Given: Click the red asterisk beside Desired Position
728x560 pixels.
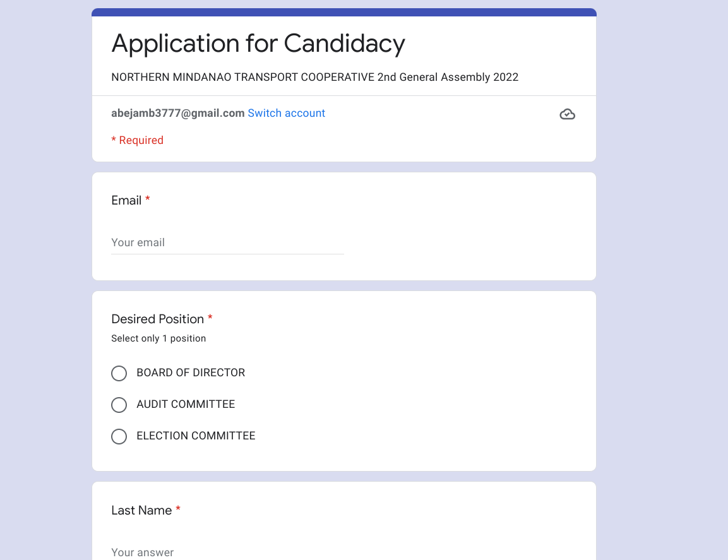Looking at the screenshot, I should pos(210,318).
